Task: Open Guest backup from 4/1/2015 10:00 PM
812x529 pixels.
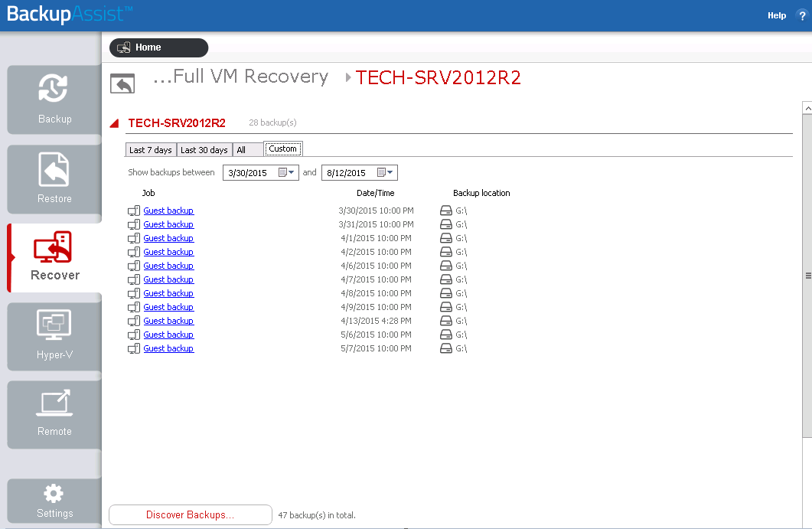Action: (x=168, y=238)
